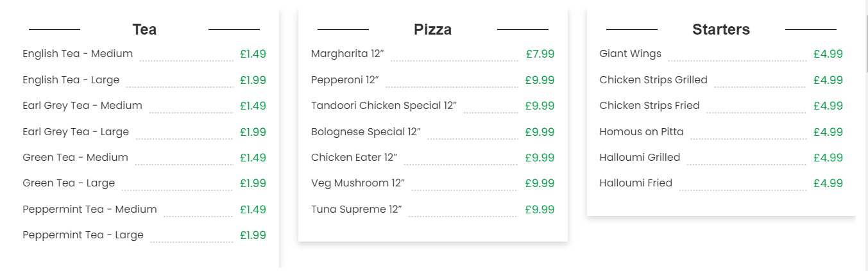This screenshot has width=868, height=271.
Task: Click the Tea section heading
Action: point(144,29)
